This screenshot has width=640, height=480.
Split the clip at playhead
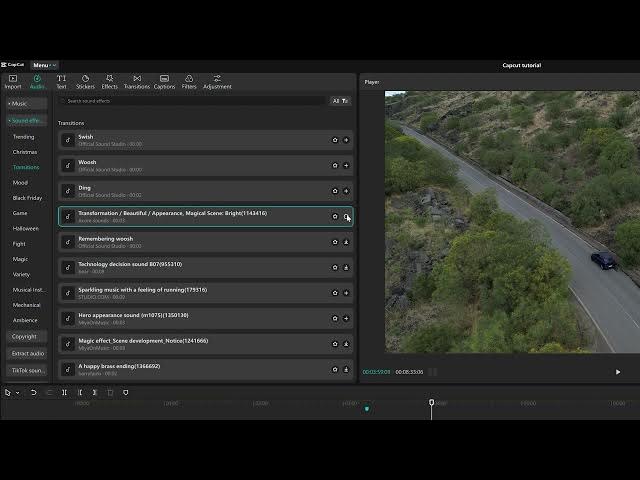64,393
